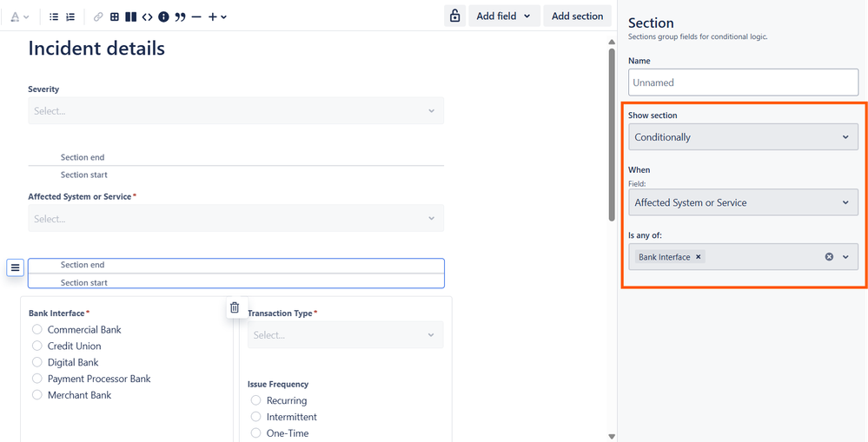Select the Merchant Bank radio option
This screenshot has width=868, height=442.
(x=37, y=395)
